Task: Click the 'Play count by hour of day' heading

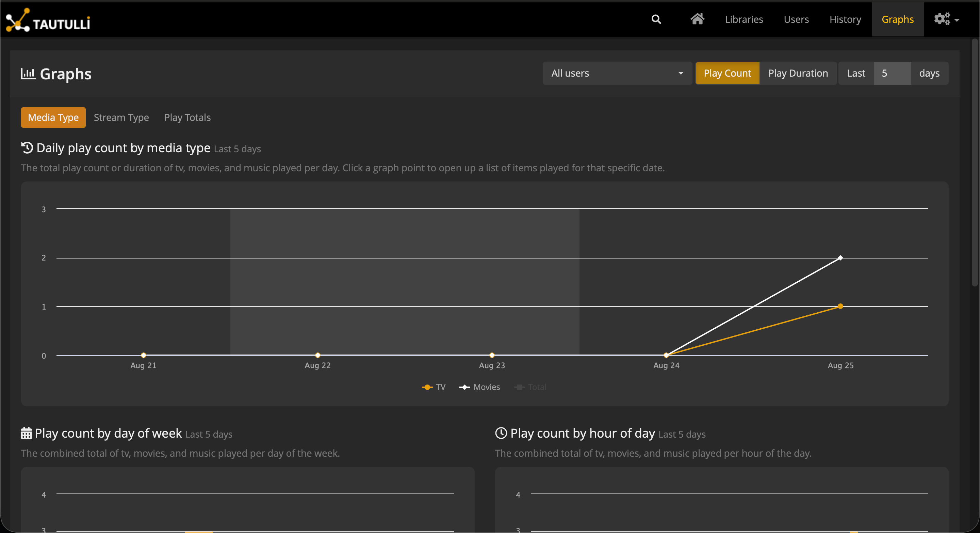Action: pyautogui.click(x=583, y=433)
